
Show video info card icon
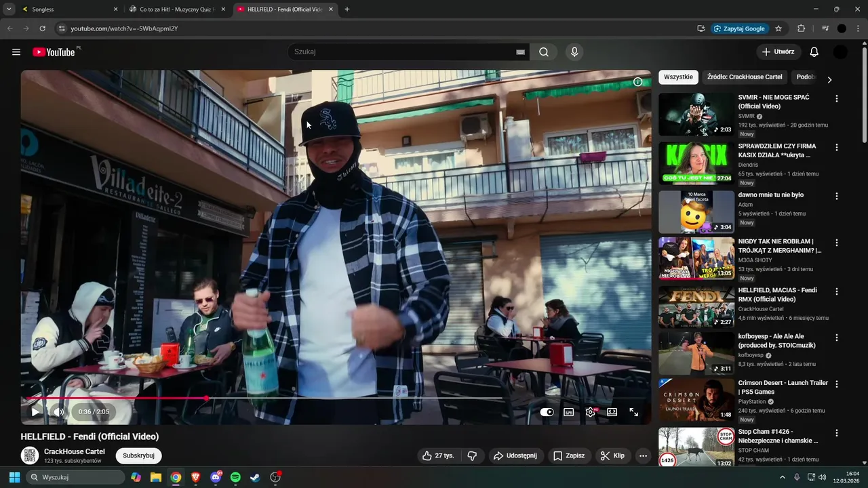click(x=637, y=82)
